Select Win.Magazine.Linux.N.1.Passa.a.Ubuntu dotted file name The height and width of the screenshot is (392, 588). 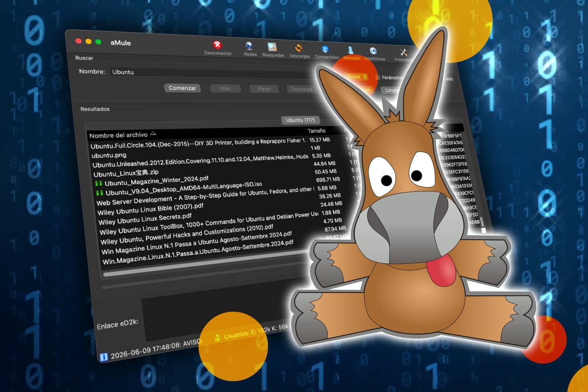198,252
